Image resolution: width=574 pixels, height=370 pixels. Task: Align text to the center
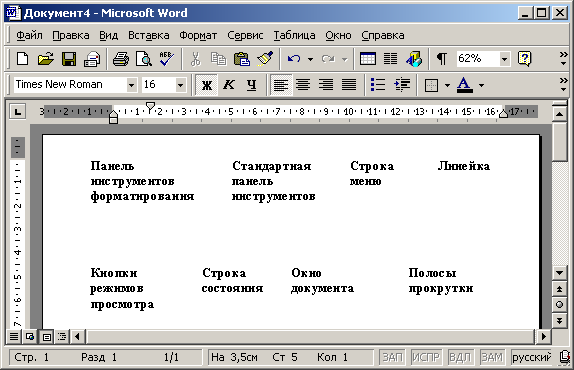[303, 85]
